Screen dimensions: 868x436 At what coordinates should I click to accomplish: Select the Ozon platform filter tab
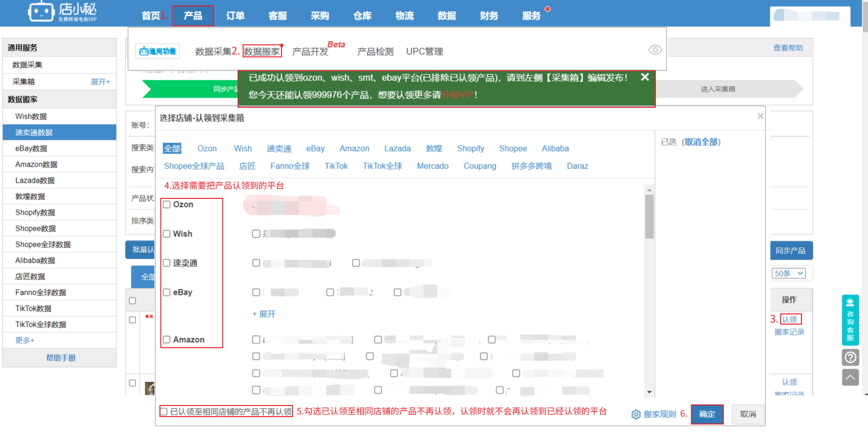tap(207, 148)
